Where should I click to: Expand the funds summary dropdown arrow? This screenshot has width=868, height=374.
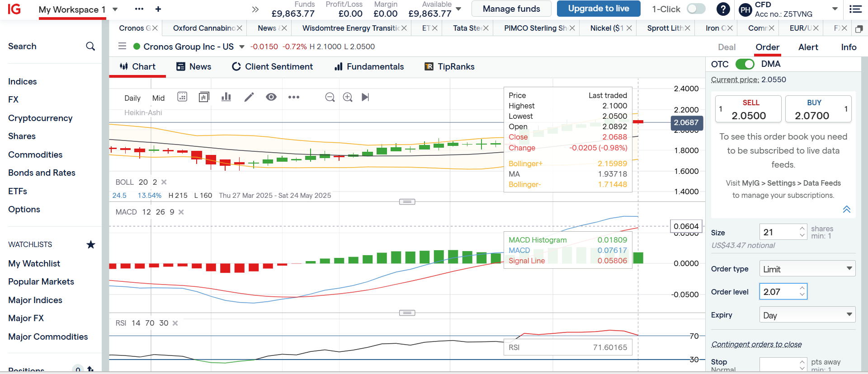click(458, 9)
